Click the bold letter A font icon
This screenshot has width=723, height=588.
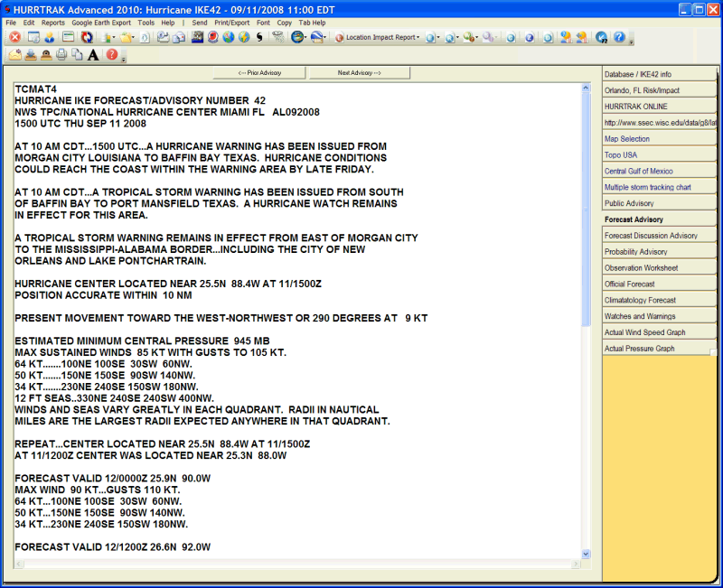coord(93,55)
